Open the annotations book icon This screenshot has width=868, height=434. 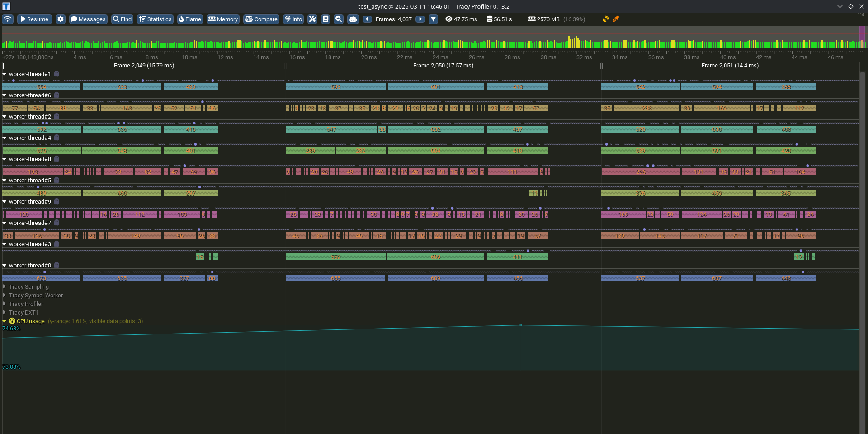point(325,19)
